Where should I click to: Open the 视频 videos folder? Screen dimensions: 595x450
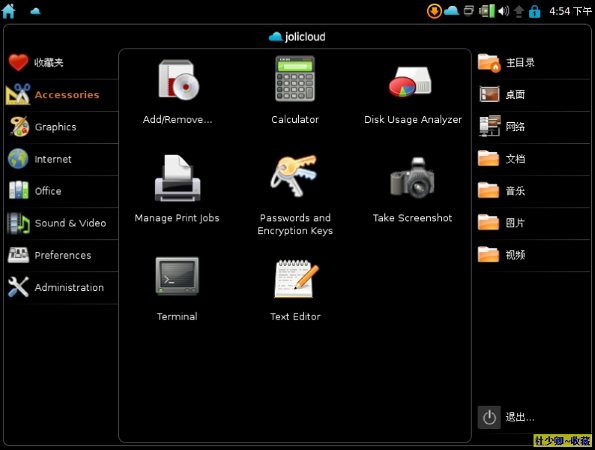coord(533,255)
